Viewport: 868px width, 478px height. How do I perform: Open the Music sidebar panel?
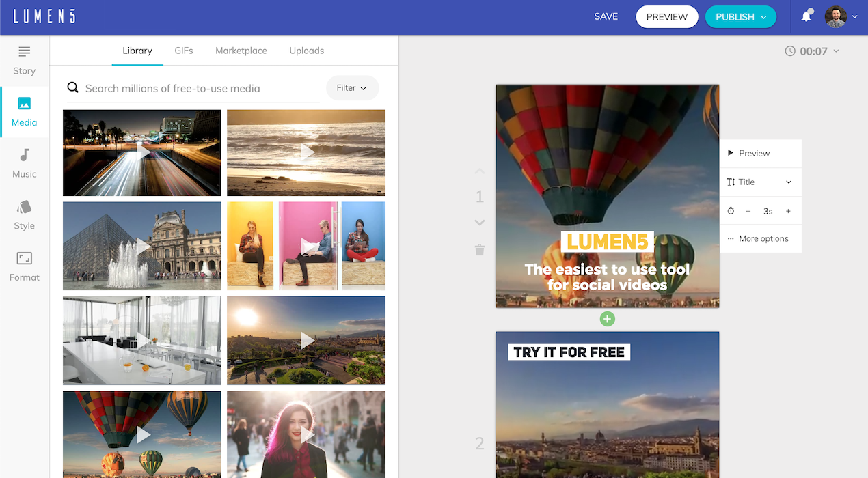coord(24,164)
